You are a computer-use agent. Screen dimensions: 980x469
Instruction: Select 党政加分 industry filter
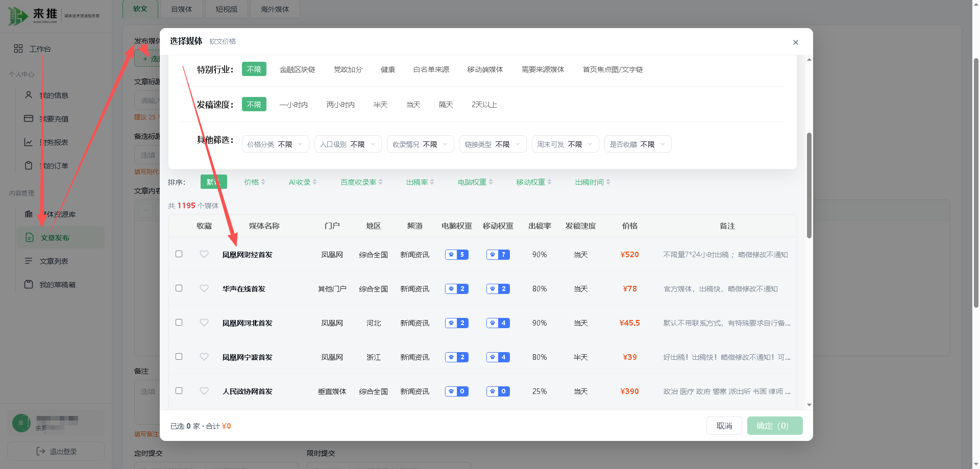pyautogui.click(x=348, y=69)
